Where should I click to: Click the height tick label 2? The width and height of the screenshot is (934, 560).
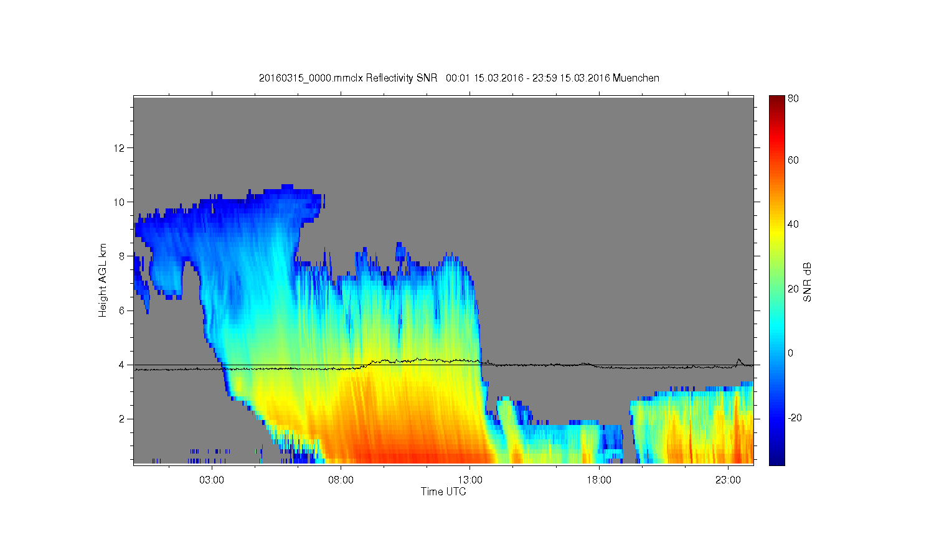122,419
